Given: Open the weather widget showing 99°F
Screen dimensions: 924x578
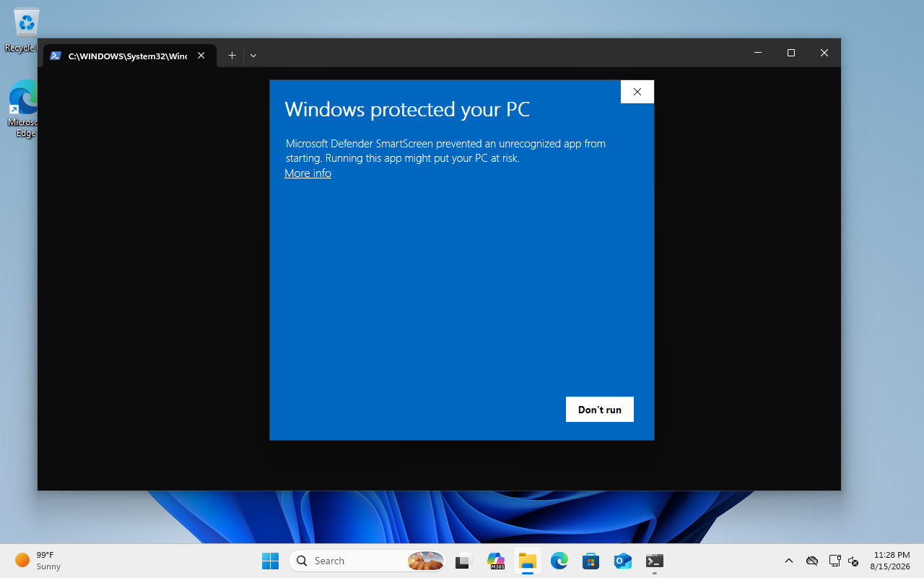Looking at the screenshot, I should pos(38,561).
